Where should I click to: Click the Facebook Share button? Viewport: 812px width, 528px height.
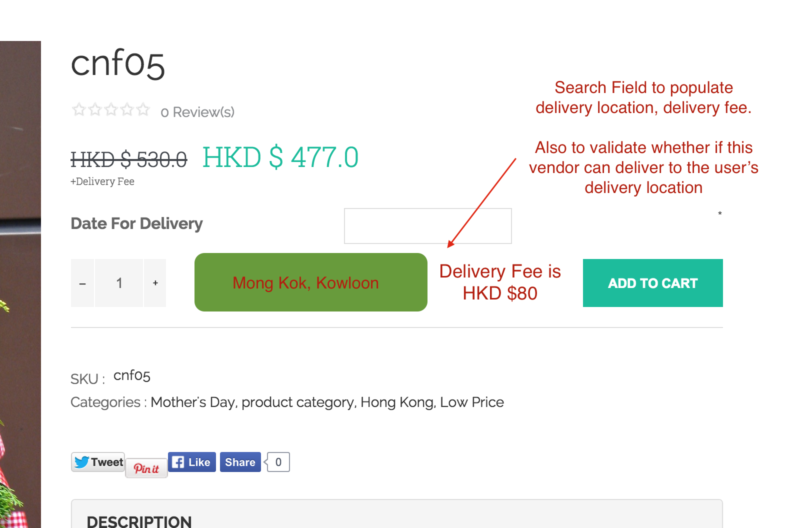coord(240,462)
